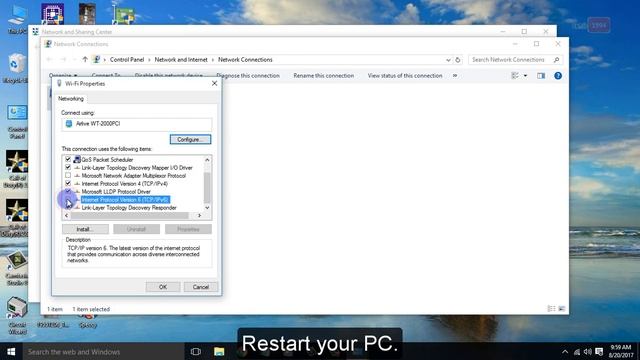Click View status of this connection
This screenshot has height=360, width=640.
pyautogui.click(x=405, y=76)
